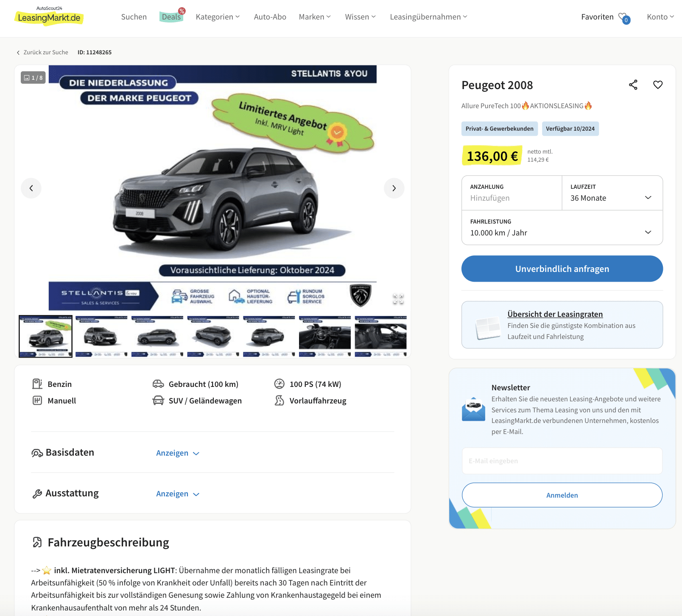Open Fahrleistung 10.000 km / Jahr dropdown
682x616 pixels.
coord(562,228)
